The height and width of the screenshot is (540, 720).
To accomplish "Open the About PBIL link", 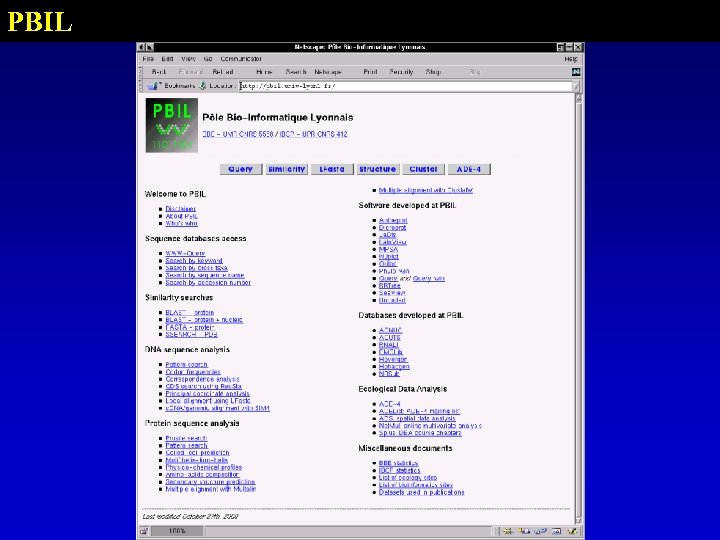I will coord(181,216).
